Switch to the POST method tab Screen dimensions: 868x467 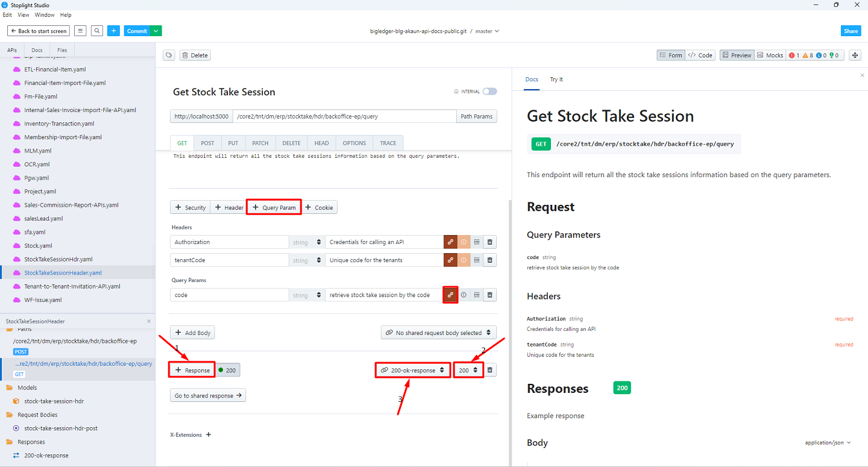point(207,143)
